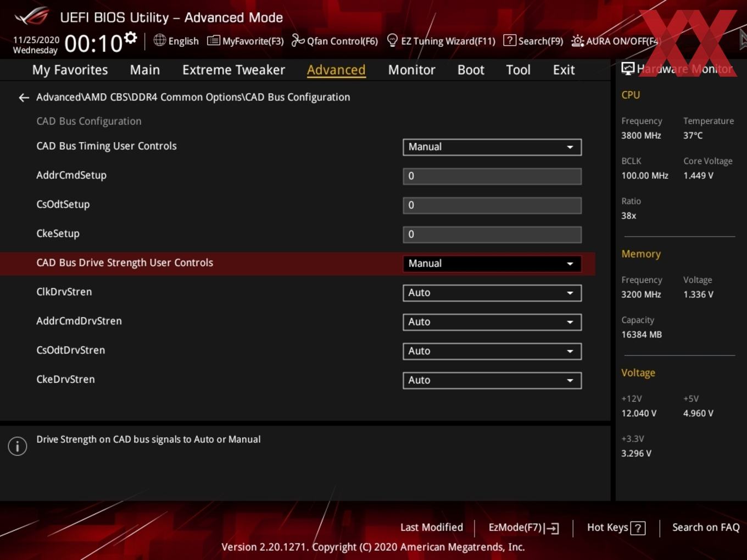
Task: Open the Extreme Tweaker tab
Action: [x=233, y=70]
